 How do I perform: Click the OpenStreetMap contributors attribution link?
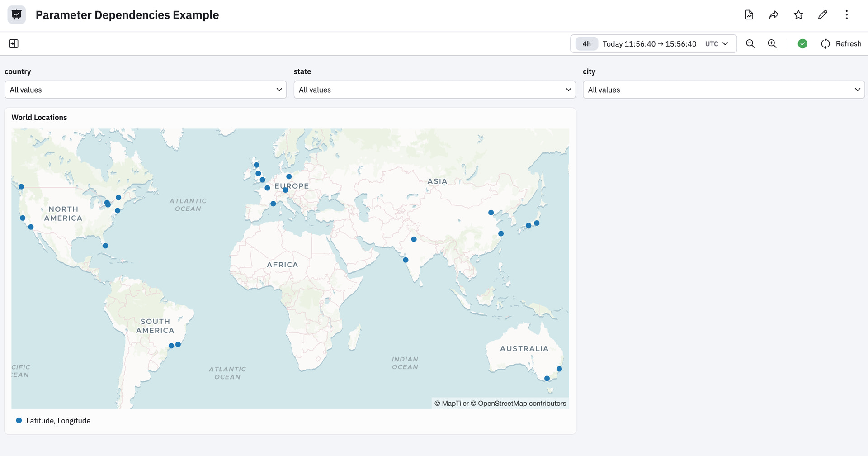[522, 404]
